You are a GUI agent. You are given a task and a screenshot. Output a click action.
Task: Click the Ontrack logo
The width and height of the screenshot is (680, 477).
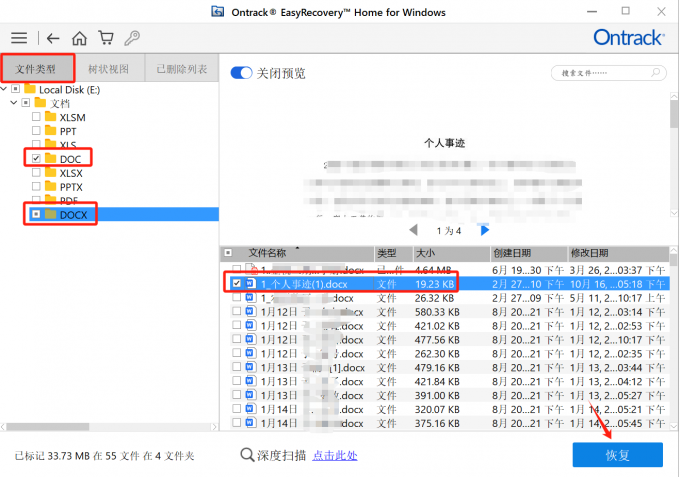point(628,38)
